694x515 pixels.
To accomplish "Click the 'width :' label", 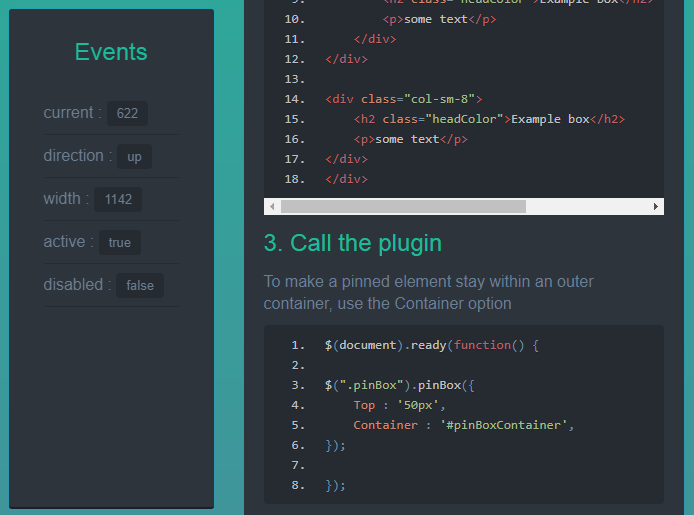I will pyautogui.click(x=66, y=199).
